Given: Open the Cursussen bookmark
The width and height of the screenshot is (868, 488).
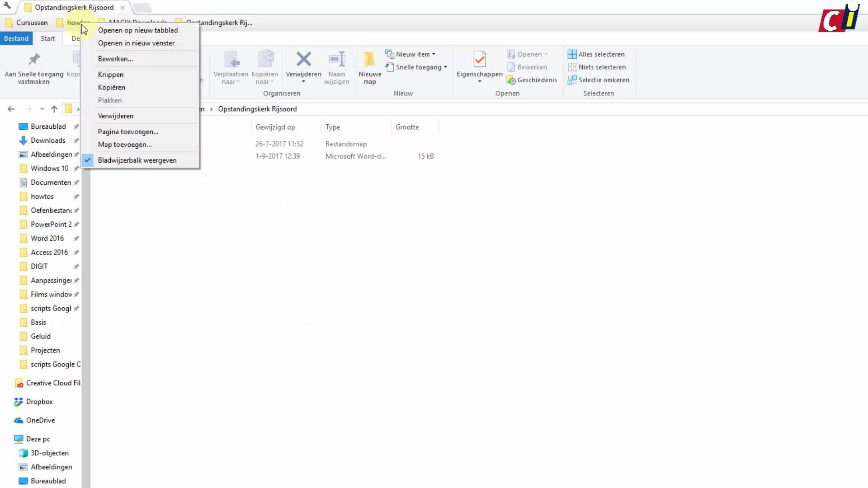Looking at the screenshot, I should (x=27, y=23).
